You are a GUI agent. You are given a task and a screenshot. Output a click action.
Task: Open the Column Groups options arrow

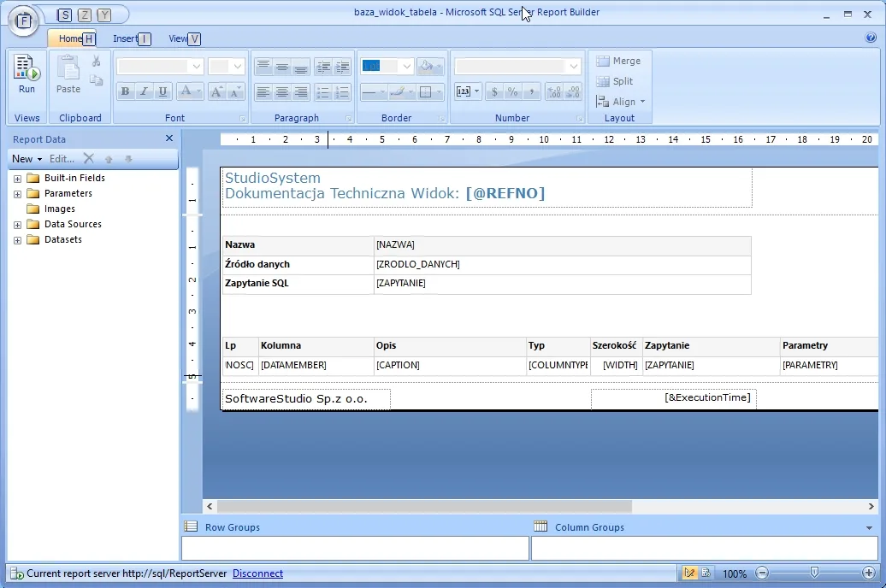click(x=869, y=527)
